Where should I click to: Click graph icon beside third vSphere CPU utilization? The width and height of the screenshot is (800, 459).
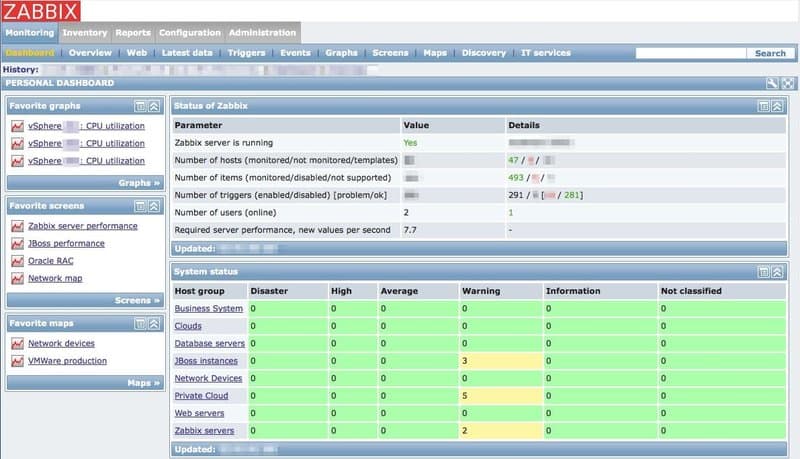point(17,161)
